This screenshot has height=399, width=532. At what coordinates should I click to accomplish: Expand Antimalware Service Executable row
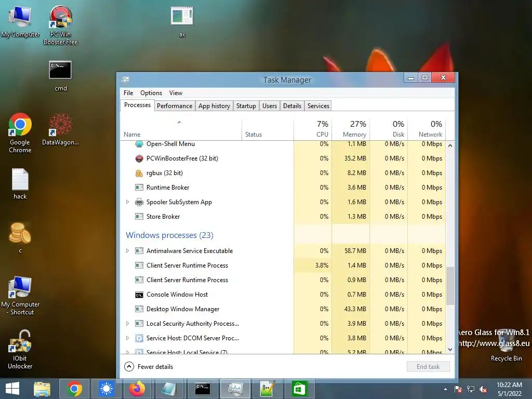(x=128, y=251)
